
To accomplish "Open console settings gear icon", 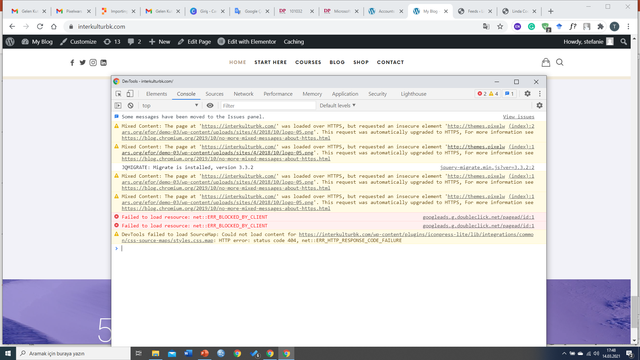I will [x=540, y=105].
